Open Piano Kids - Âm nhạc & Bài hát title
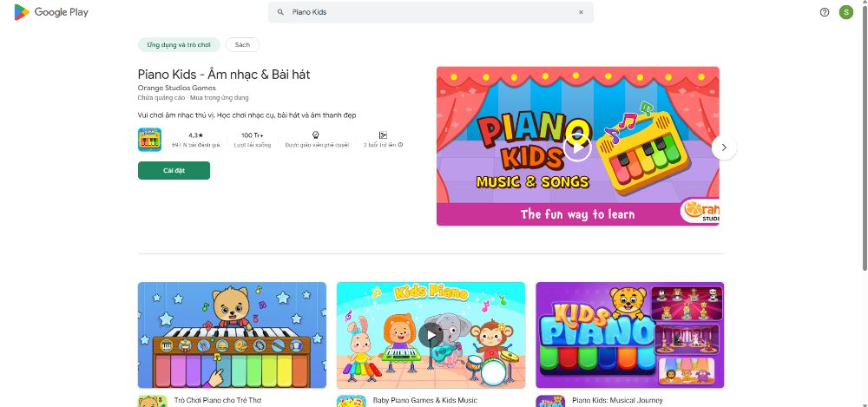The width and height of the screenshot is (868, 407). click(224, 75)
